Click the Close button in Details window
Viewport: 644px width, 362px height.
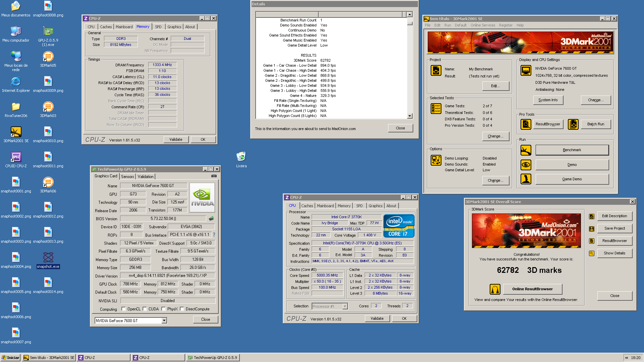[400, 128]
